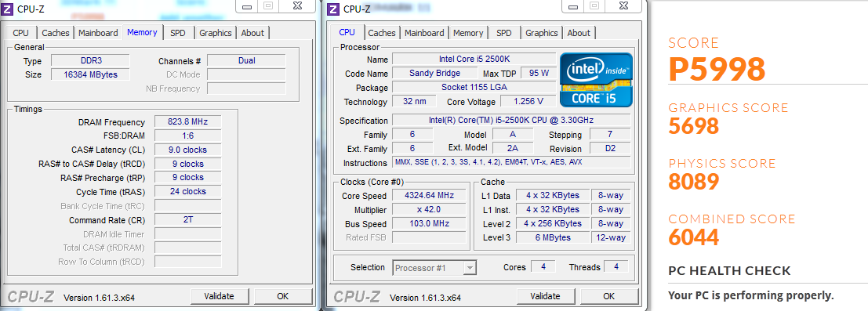Click the FSB:DRAM value 1:6

click(187, 136)
